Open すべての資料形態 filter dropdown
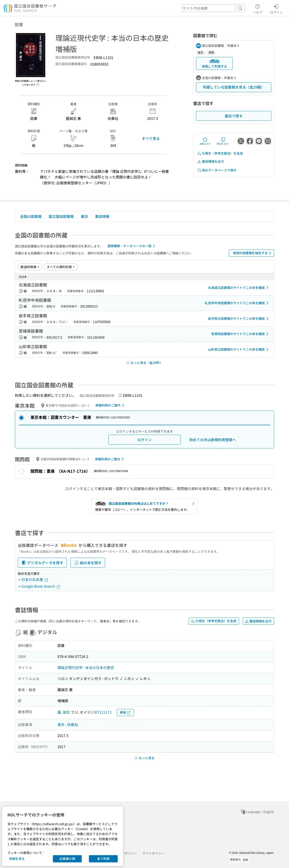This screenshot has width=289, height=868. click(61, 267)
